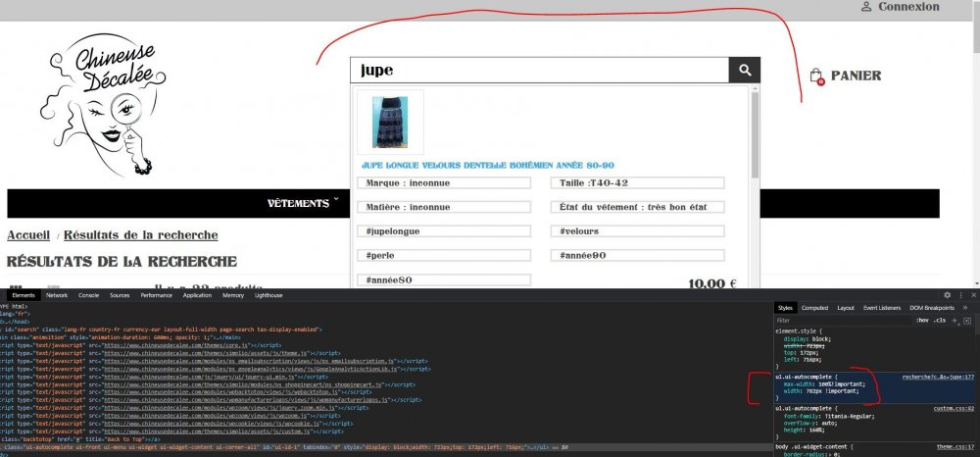Open the ps_shoppingcart.js script link
Viewport: 980px width, 457px height.
(x=244, y=385)
